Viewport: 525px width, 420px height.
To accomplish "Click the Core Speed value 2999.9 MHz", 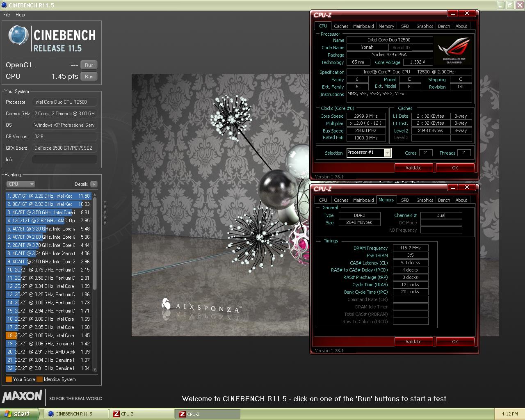I will tap(366, 116).
